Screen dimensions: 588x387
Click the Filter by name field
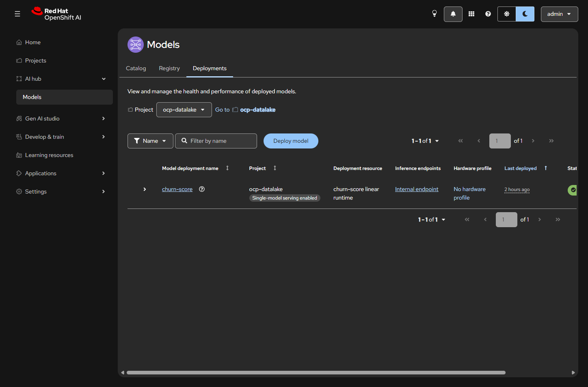point(216,141)
